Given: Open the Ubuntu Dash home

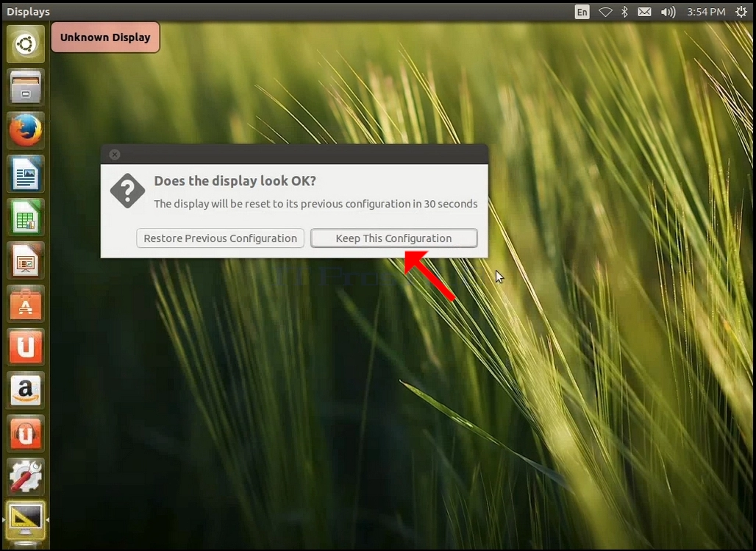Looking at the screenshot, I should coord(26,44).
